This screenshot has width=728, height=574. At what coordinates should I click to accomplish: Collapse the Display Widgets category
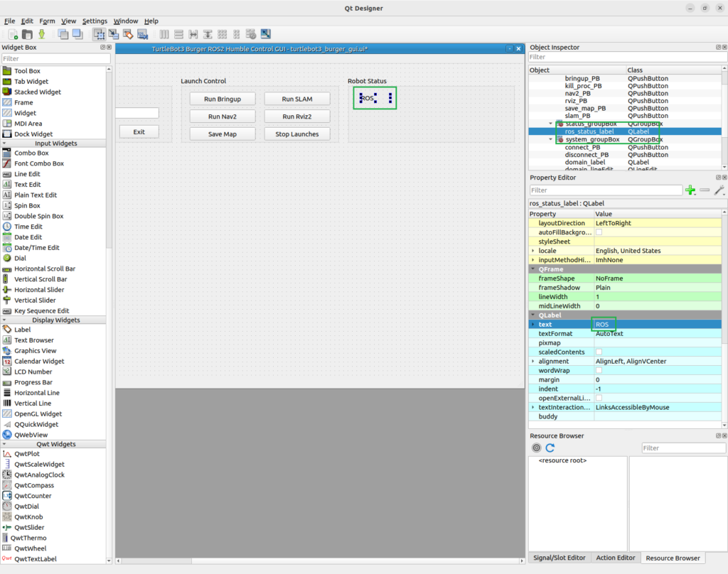point(5,320)
